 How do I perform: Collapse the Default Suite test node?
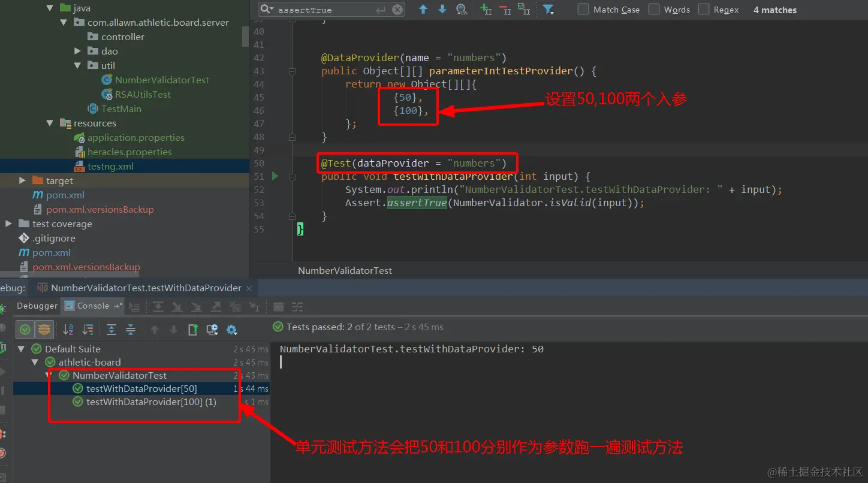(x=22, y=349)
